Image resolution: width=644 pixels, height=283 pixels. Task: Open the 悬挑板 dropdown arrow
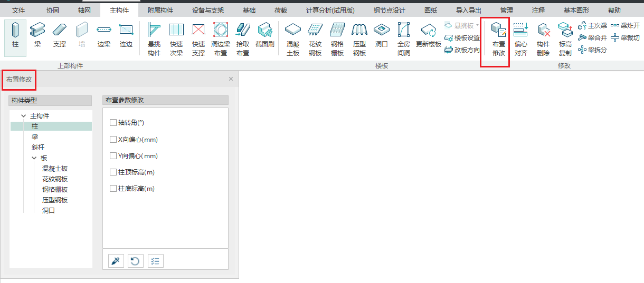pos(477,25)
